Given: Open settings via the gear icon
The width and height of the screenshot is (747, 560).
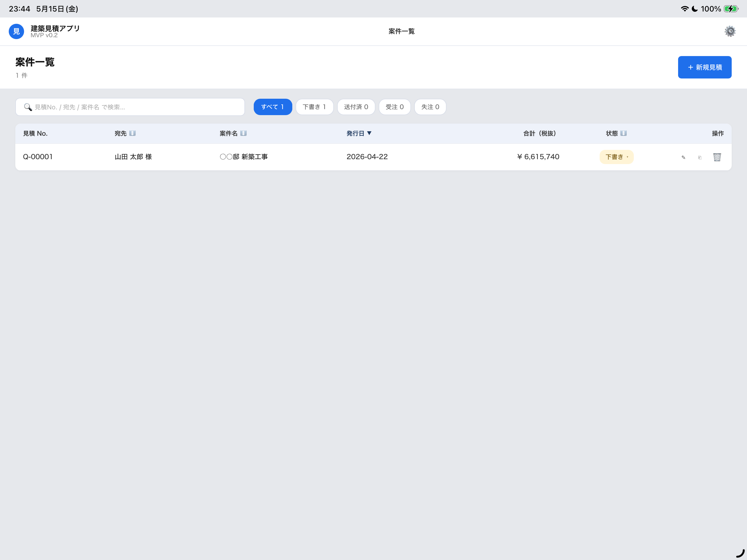Looking at the screenshot, I should [730, 31].
